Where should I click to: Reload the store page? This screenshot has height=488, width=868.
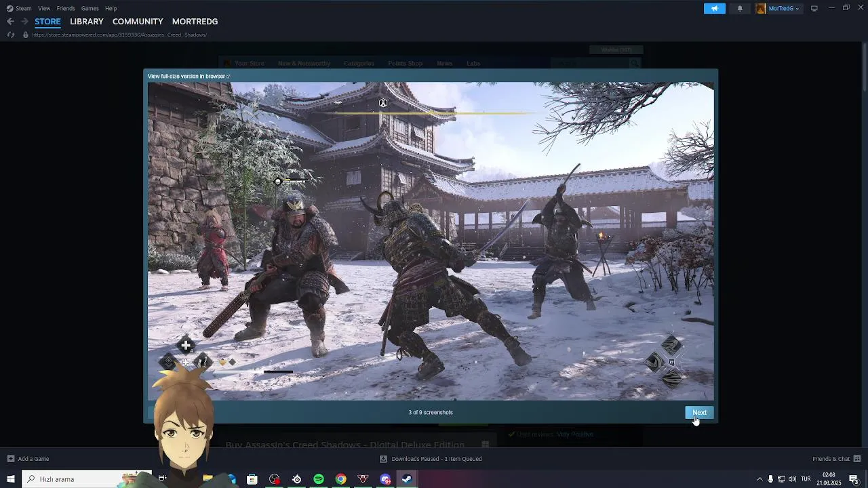tap(10, 35)
